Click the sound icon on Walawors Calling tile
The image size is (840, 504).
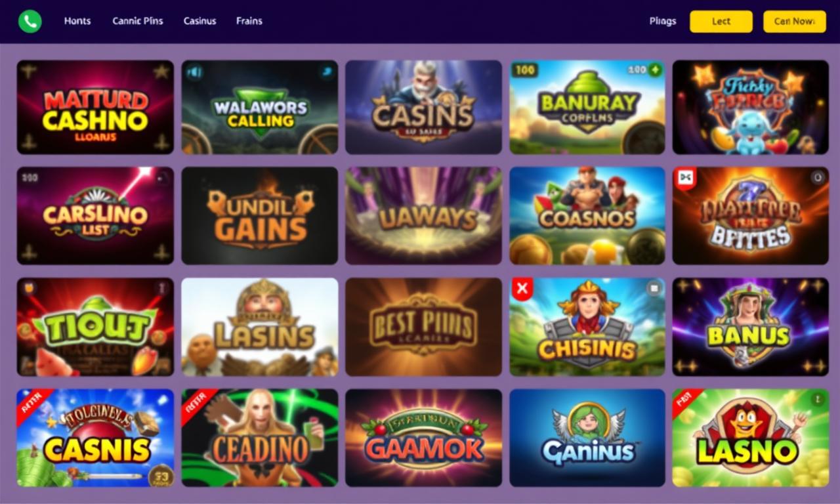[x=195, y=72]
